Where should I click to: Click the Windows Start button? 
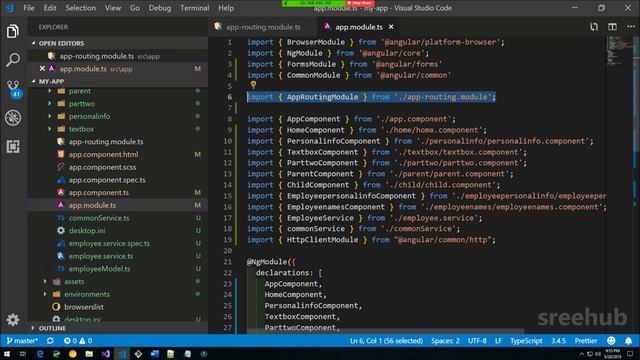(7, 354)
